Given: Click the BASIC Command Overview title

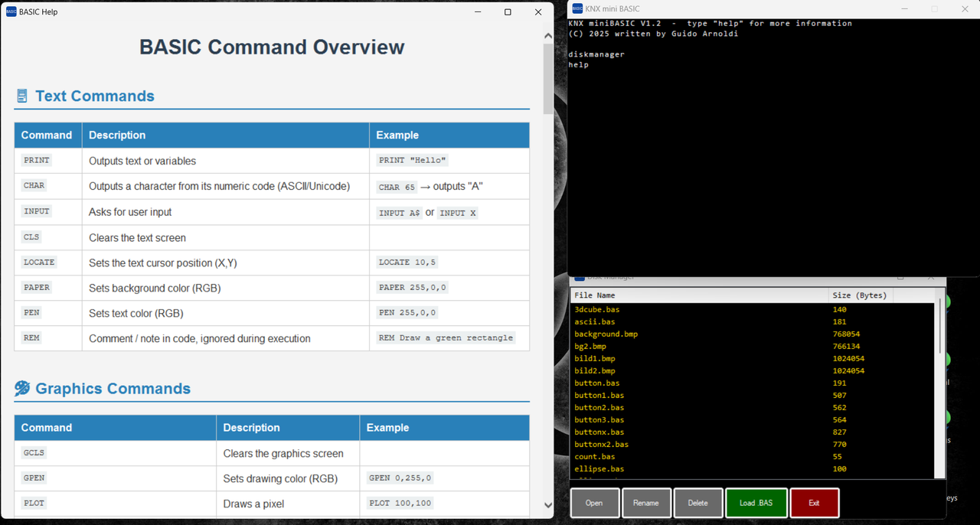Looking at the screenshot, I should point(272,47).
